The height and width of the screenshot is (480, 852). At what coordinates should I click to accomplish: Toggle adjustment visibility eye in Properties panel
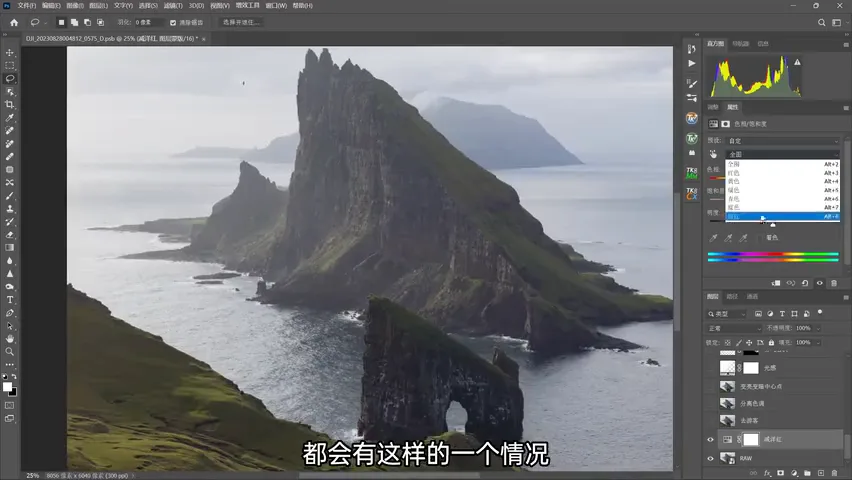(x=819, y=283)
